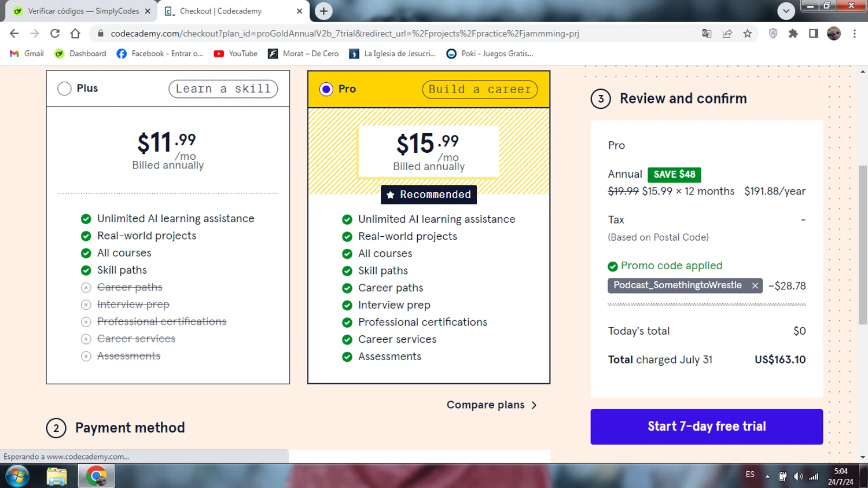Screen dimensions: 868x488
Task: Open File Explorer from the taskbar
Action: (x=57, y=476)
